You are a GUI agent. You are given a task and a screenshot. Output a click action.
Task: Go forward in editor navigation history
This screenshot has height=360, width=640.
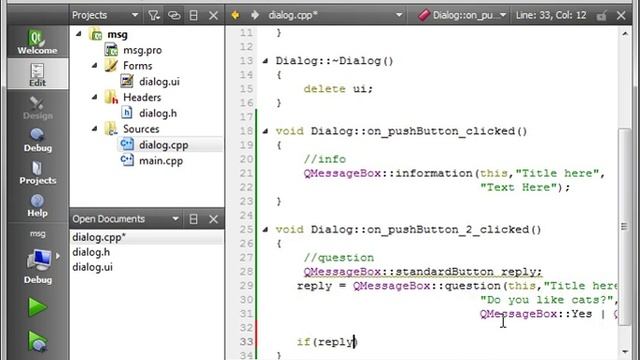pos(255,16)
